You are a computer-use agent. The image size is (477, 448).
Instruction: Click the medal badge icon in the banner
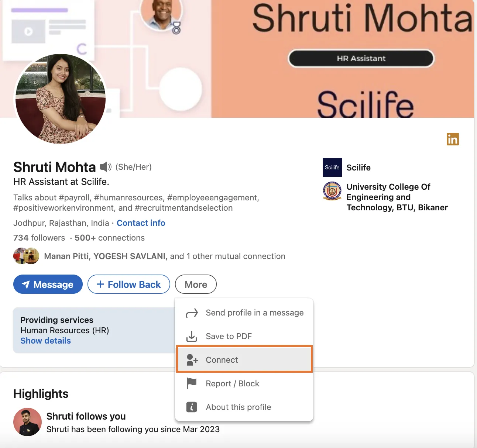(x=176, y=28)
